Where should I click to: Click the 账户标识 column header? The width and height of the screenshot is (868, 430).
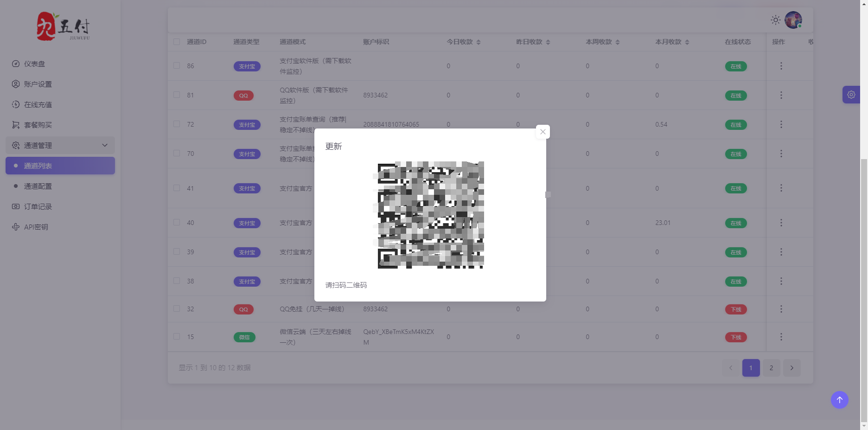click(x=376, y=42)
